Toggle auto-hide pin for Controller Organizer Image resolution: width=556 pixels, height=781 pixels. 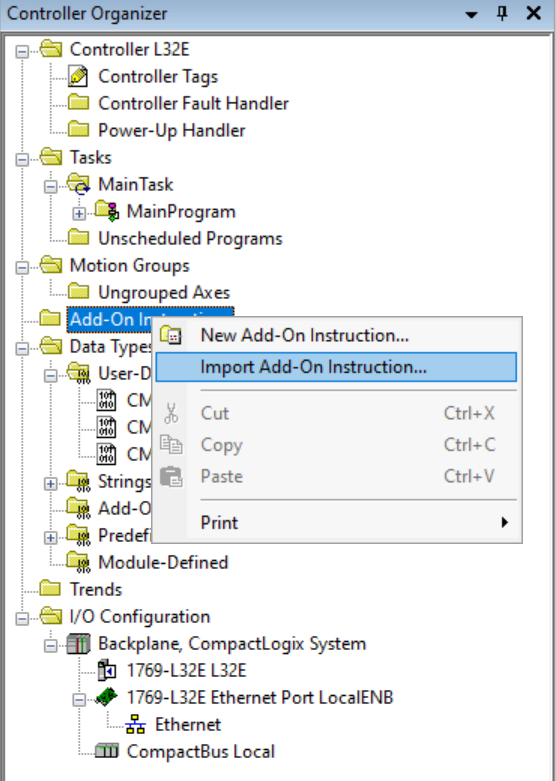click(502, 13)
